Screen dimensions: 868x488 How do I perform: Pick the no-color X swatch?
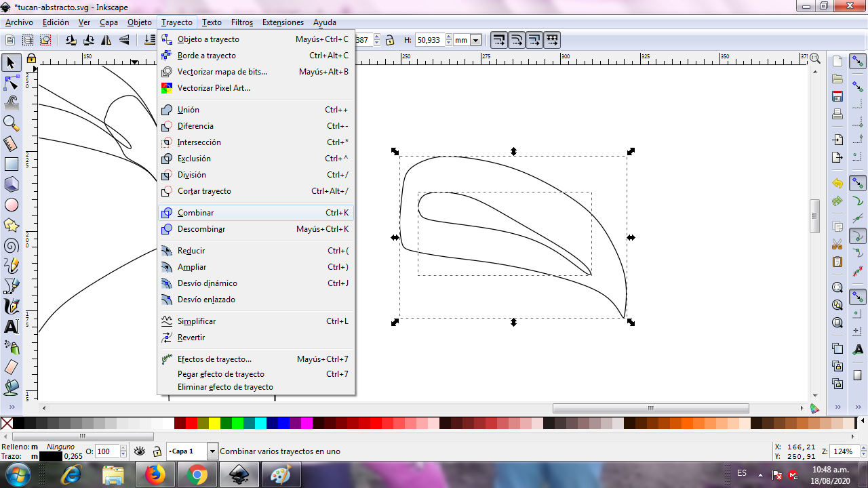(x=7, y=423)
